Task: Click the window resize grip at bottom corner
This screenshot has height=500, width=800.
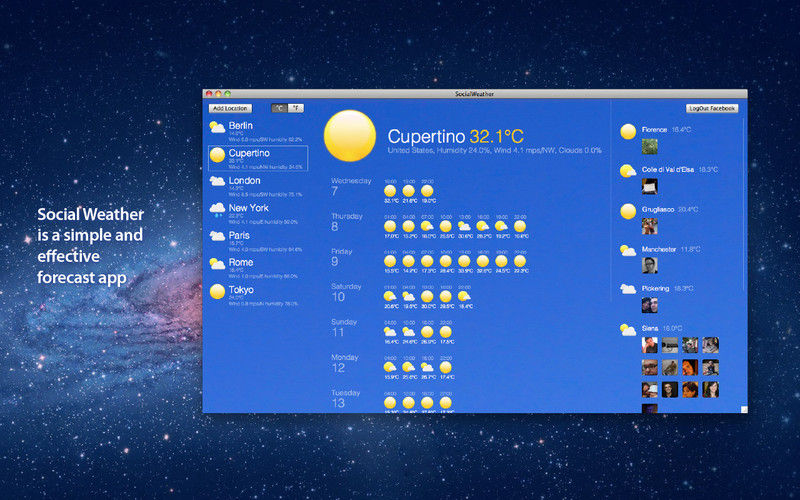Action: (744, 410)
